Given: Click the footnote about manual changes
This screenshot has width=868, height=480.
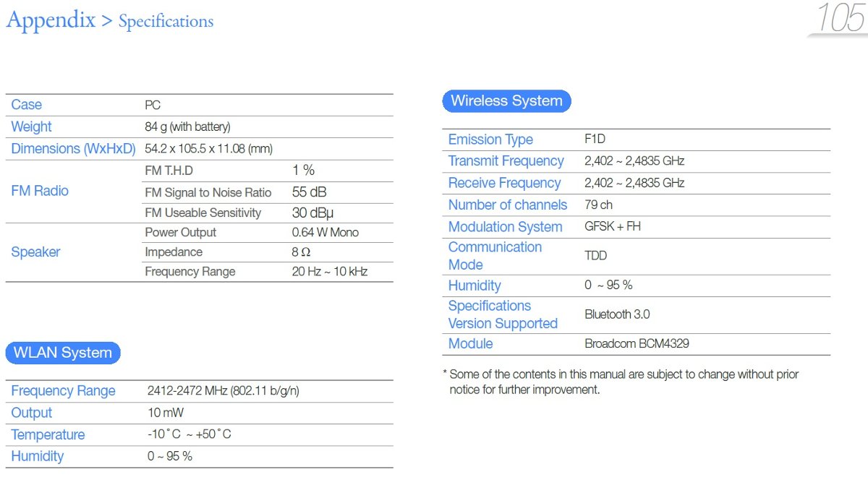Looking at the screenshot, I should (x=621, y=382).
